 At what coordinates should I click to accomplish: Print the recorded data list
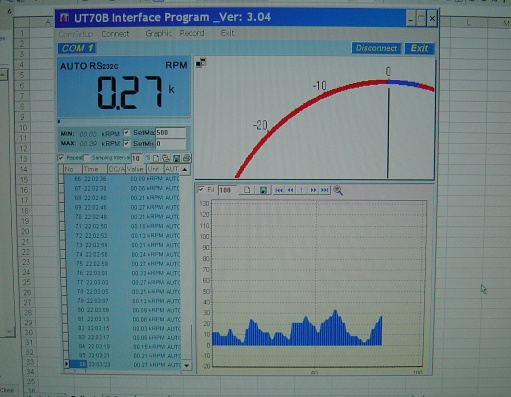[187, 158]
